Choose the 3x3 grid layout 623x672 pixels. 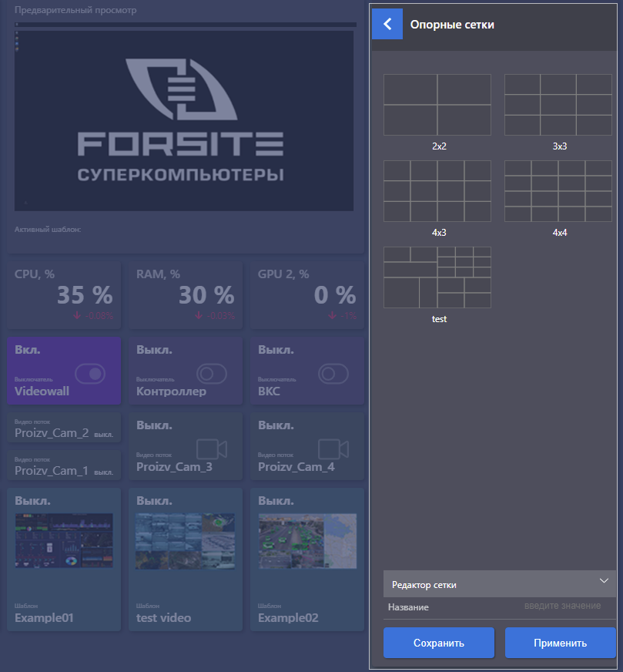click(x=558, y=105)
